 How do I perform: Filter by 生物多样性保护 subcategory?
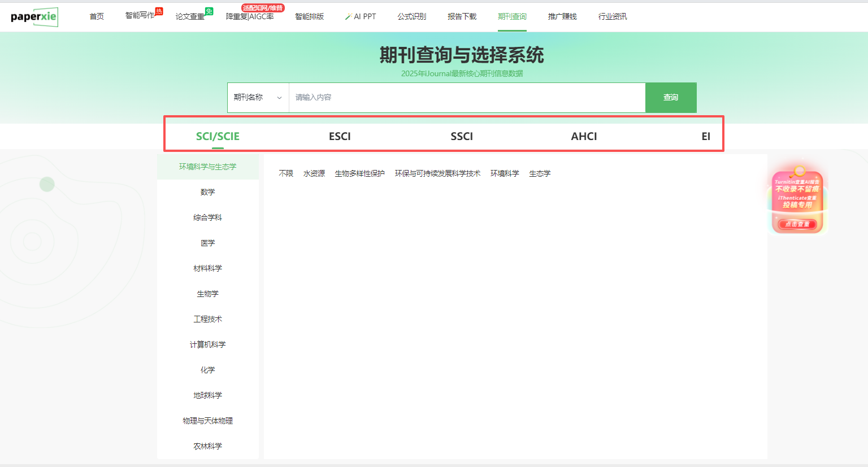point(359,173)
